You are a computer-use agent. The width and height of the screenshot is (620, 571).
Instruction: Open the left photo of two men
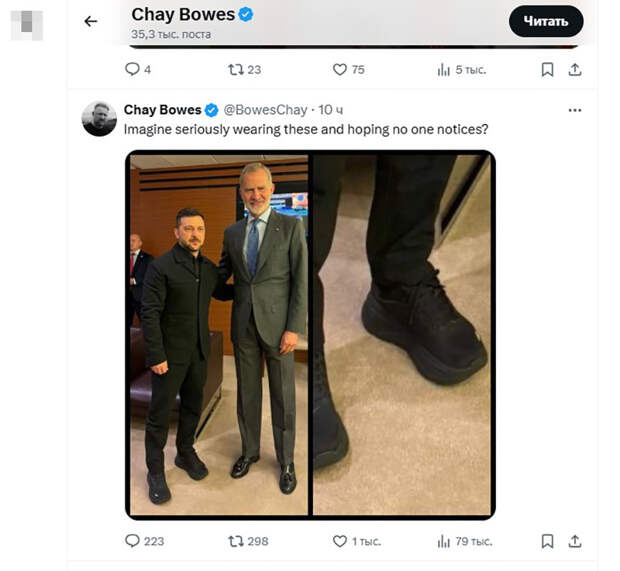coord(219,334)
